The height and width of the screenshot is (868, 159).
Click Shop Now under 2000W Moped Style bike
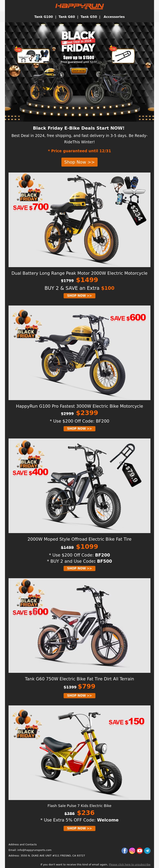coord(79,568)
